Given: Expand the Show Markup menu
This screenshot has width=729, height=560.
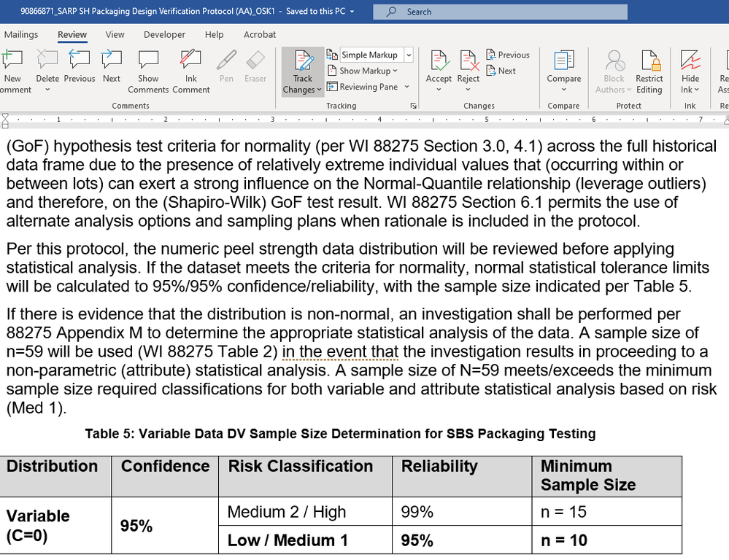Looking at the screenshot, I should tap(363, 71).
